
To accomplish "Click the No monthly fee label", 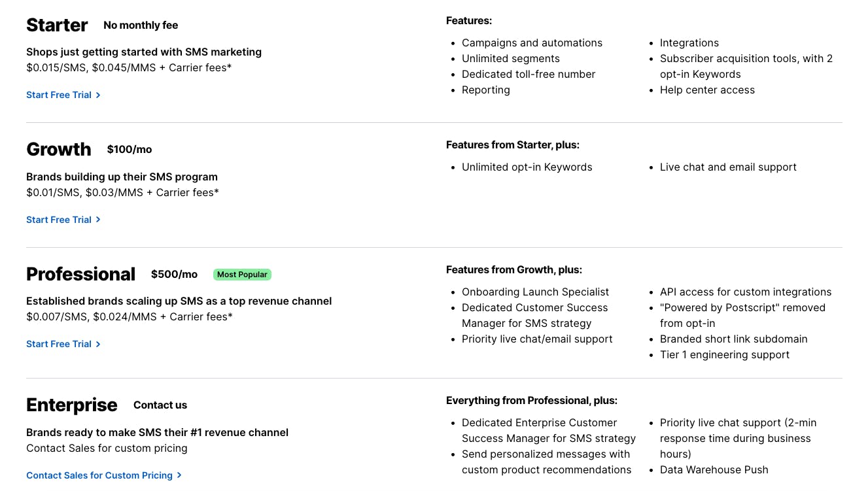I will click(141, 25).
